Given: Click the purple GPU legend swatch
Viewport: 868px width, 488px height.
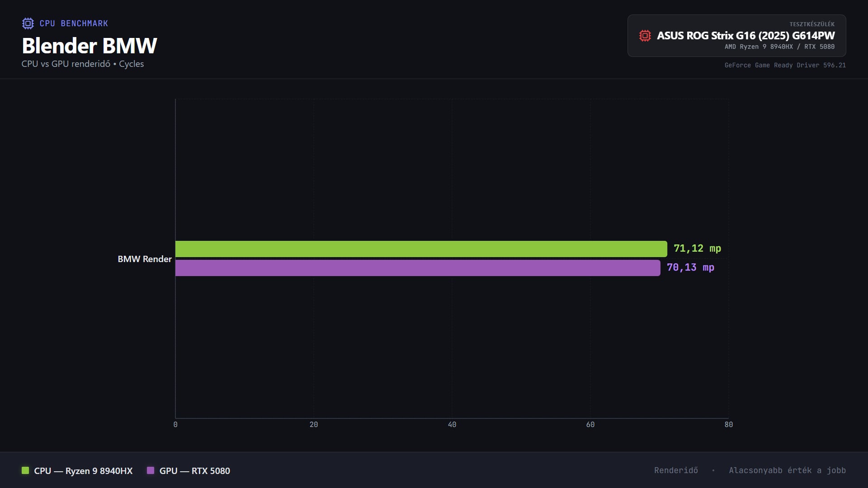Looking at the screenshot, I should pos(151,470).
